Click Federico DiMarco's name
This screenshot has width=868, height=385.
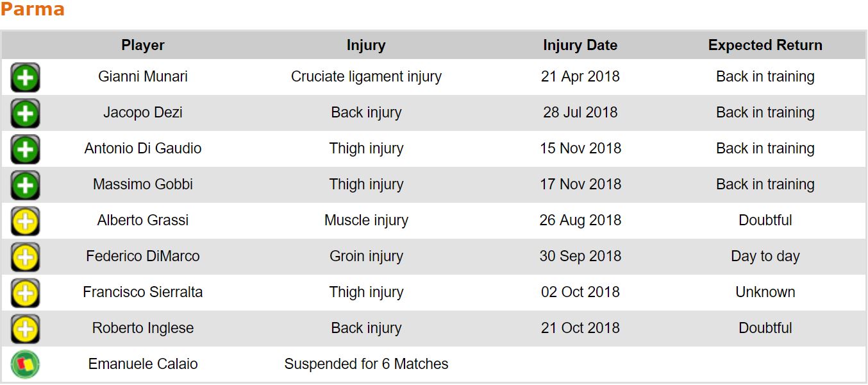tap(143, 256)
